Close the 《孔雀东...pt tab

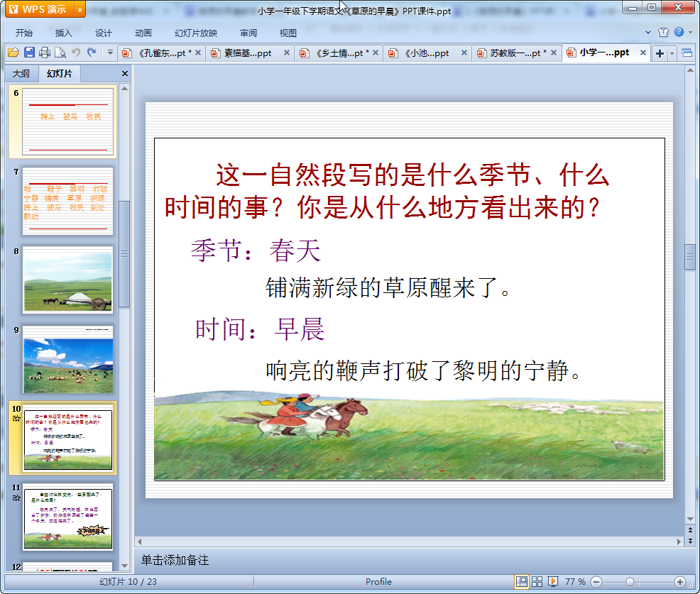(198, 53)
